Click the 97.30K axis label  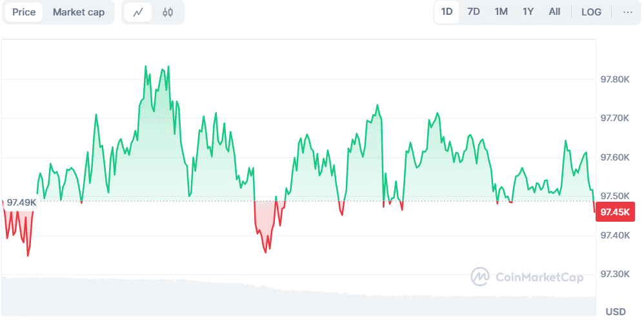[x=614, y=275]
